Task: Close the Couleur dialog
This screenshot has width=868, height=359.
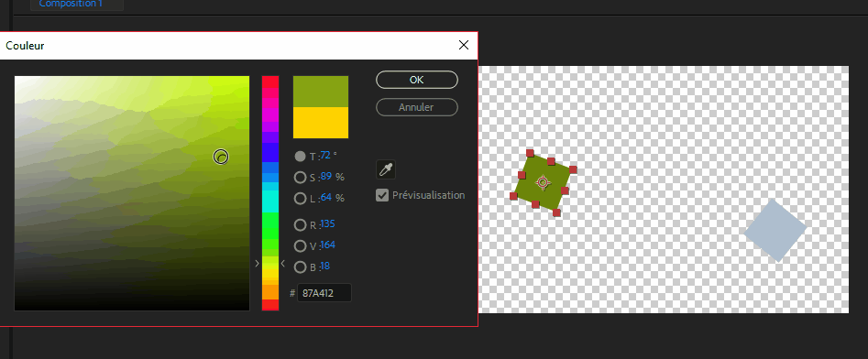Action: click(464, 46)
